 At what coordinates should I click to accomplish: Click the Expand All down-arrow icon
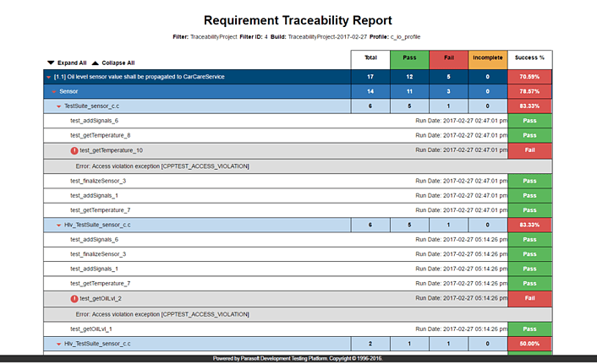[51, 62]
